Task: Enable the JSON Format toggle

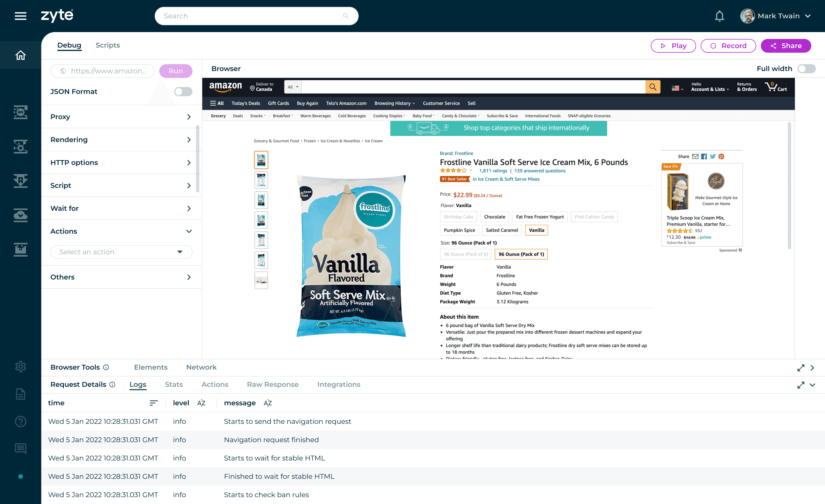Action: pyautogui.click(x=183, y=91)
